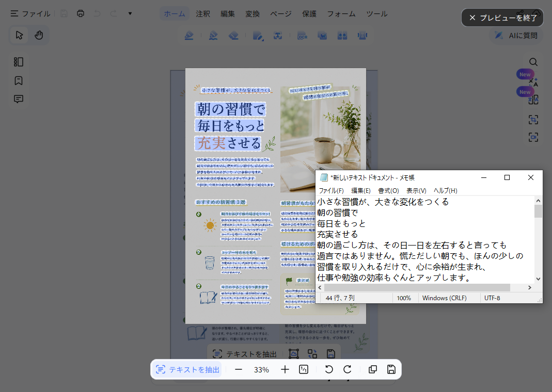The height and width of the screenshot is (392, 552).
Task: Click the Notepad line '仕事や勉強の効率もぐんとアップします。'
Action: [x=395, y=277]
